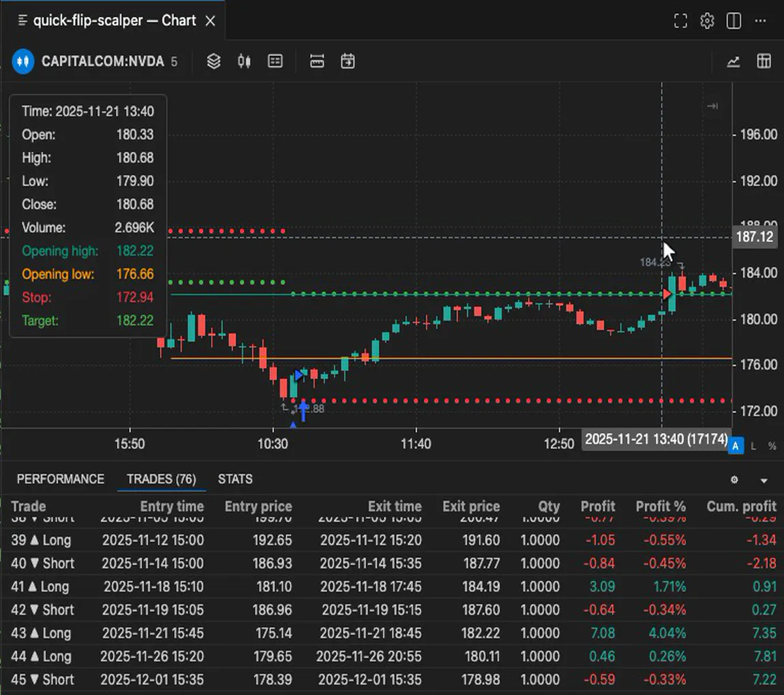Toggle the data window panel icon

(x=275, y=61)
